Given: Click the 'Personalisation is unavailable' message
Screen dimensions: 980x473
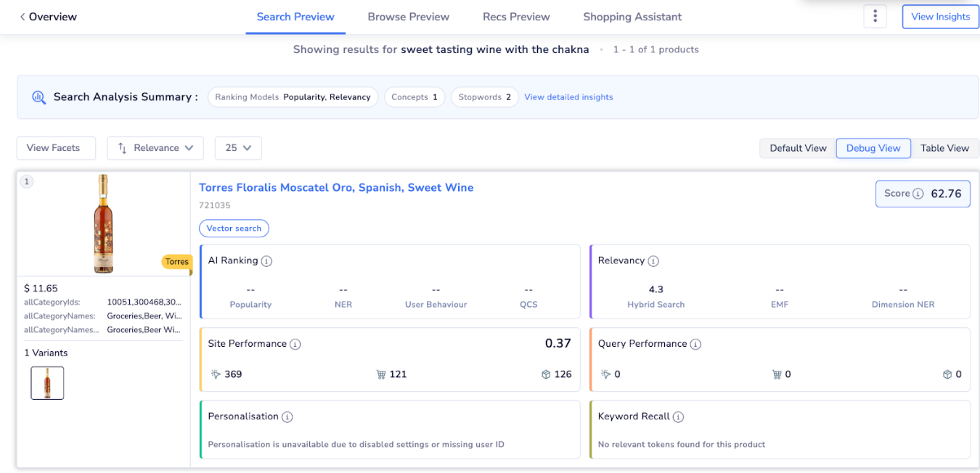Looking at the screenshot, I should [356, 444].
